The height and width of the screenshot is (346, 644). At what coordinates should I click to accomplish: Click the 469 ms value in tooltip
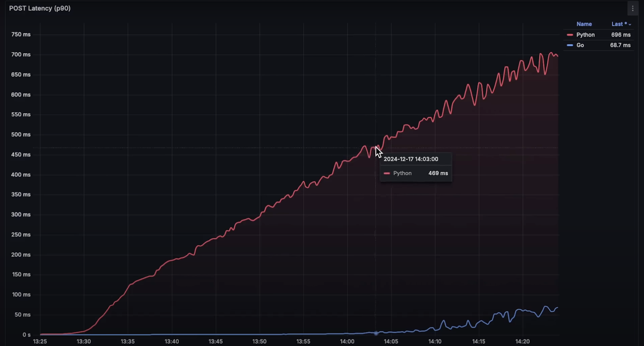(438, 173)
